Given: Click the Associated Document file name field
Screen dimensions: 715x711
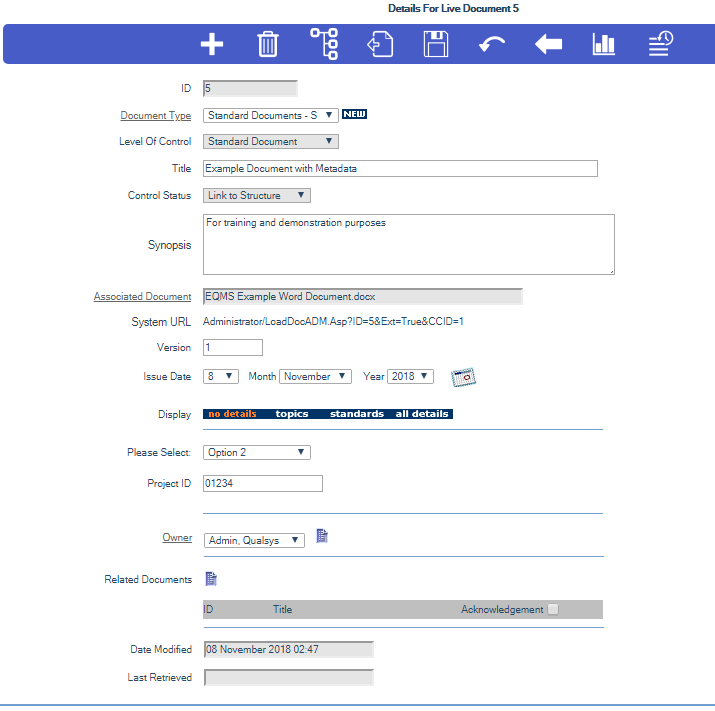Looking at the screenshot, I should coord(363,296).
